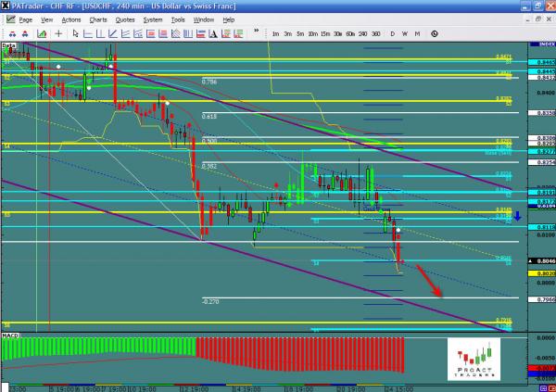The image size is (556, 392).
Task: Switch chart to Daily (D) timeframe
Action: click(x=393, y=34)
